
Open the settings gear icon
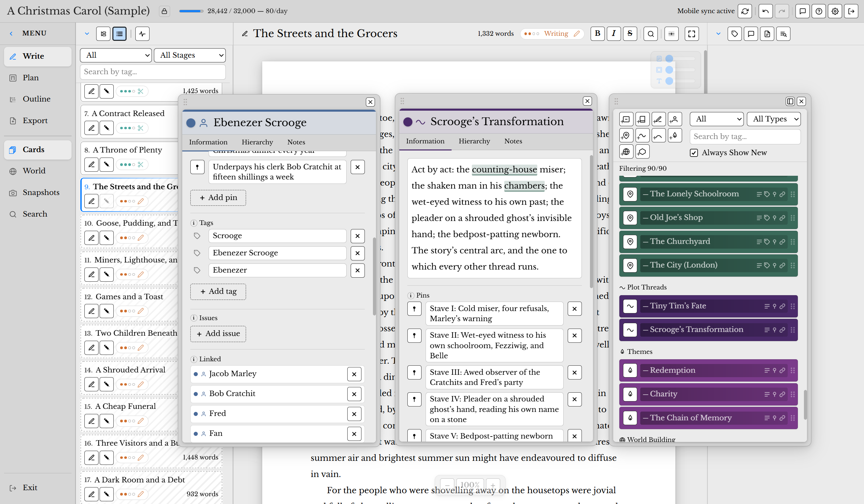835,11
